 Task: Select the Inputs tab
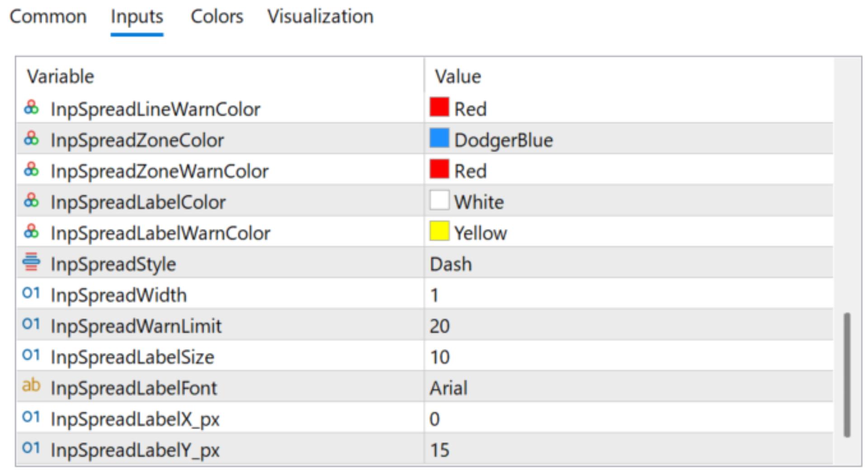point(137,17)
